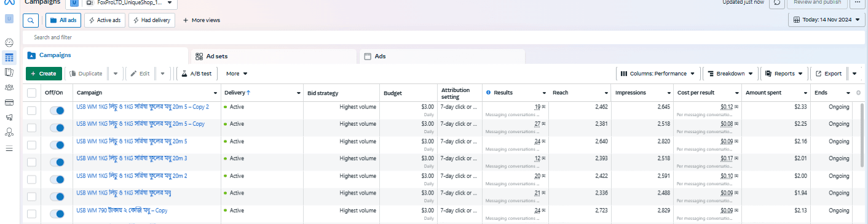Open Advertising settings megaphone icon
Image resolution: width=868 pixels, height=224 pixels.
pos(9,117)
